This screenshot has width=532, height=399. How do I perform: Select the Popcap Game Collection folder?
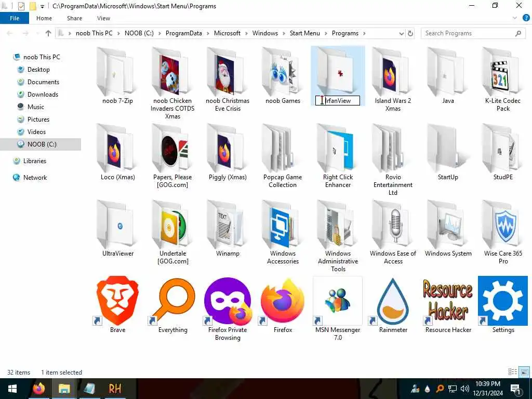coord(283,148)
